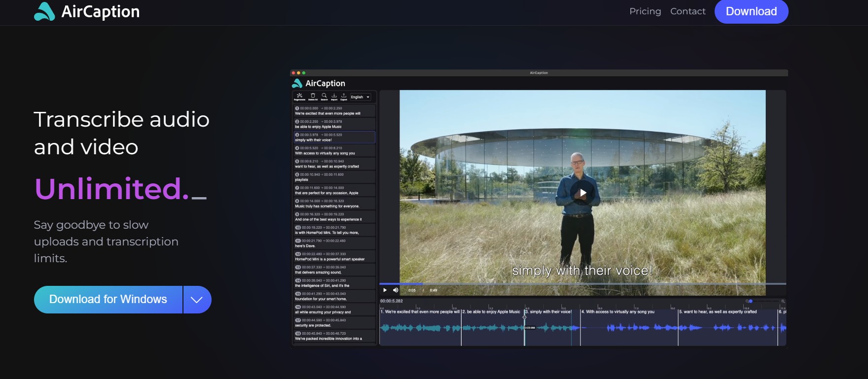Viewport: 868px width, 379px height.
Task: Open the Contact page link
Action: tap(687, 11)
